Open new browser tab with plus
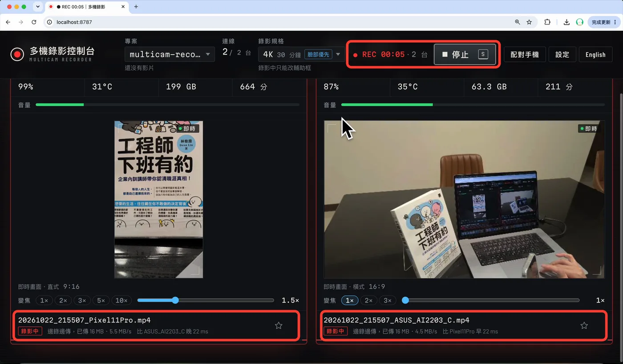623x364 pixels. 136,7
